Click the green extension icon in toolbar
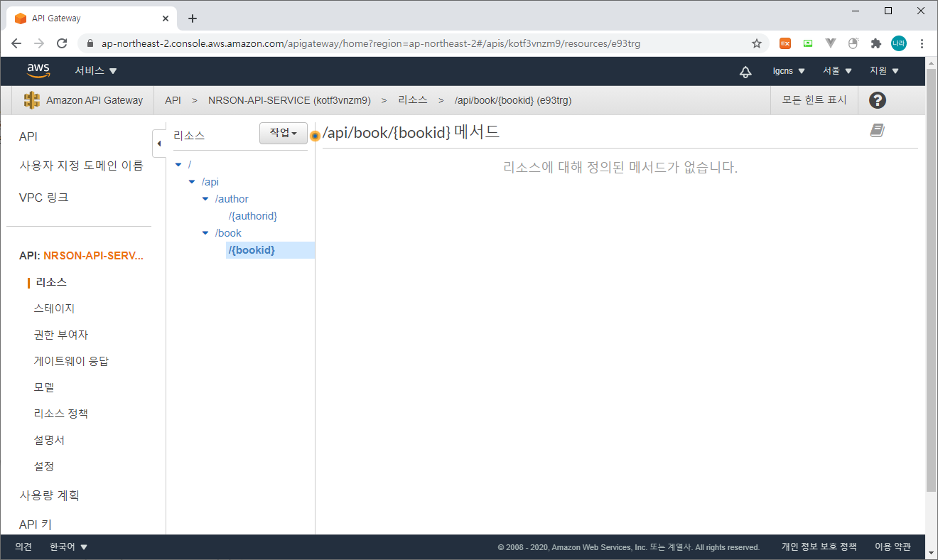Viewport: 938px width, 560px height. tap(808, 43)
